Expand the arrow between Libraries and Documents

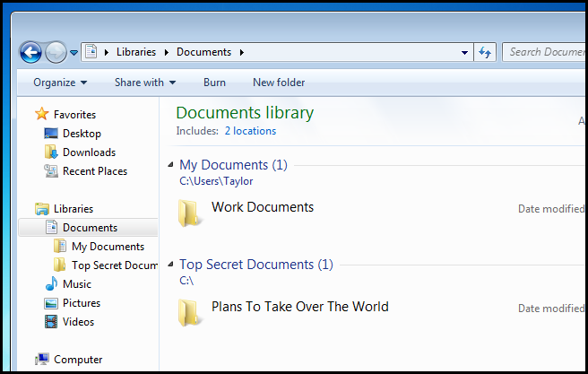point(167,53)
